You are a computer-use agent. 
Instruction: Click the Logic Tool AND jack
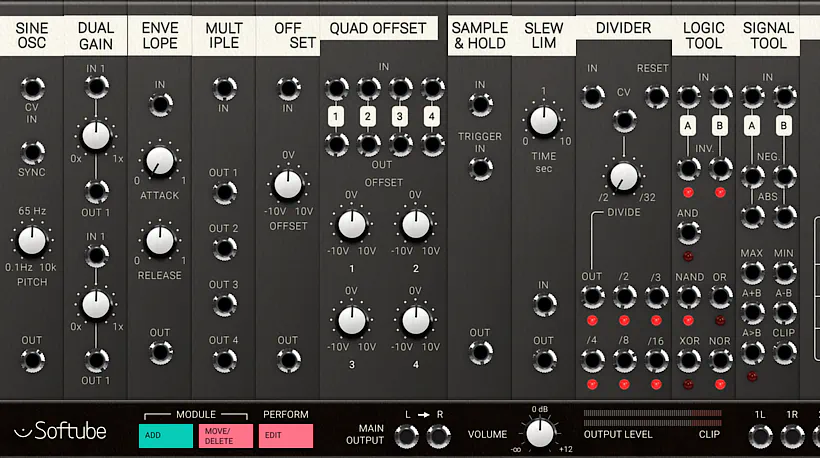pos(688,233)
